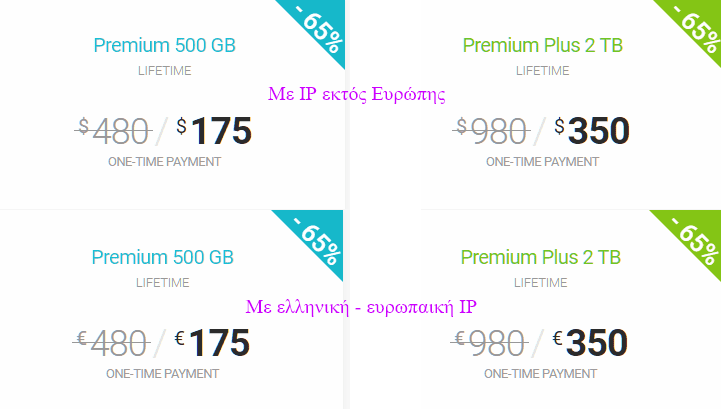Click the €175 discounted price
The width and height of the screenshot is (721, 409).
click(212, 343)
